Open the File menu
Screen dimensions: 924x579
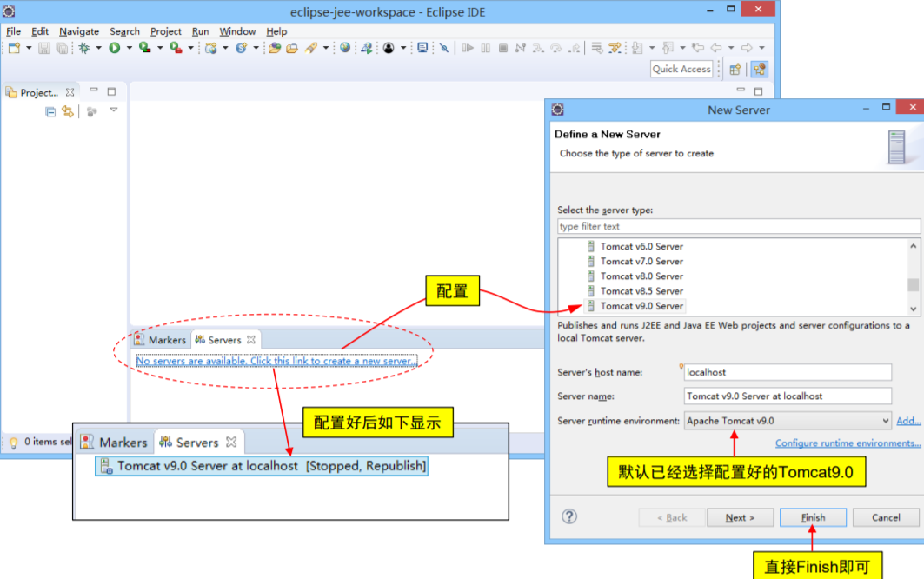point(14,31)
